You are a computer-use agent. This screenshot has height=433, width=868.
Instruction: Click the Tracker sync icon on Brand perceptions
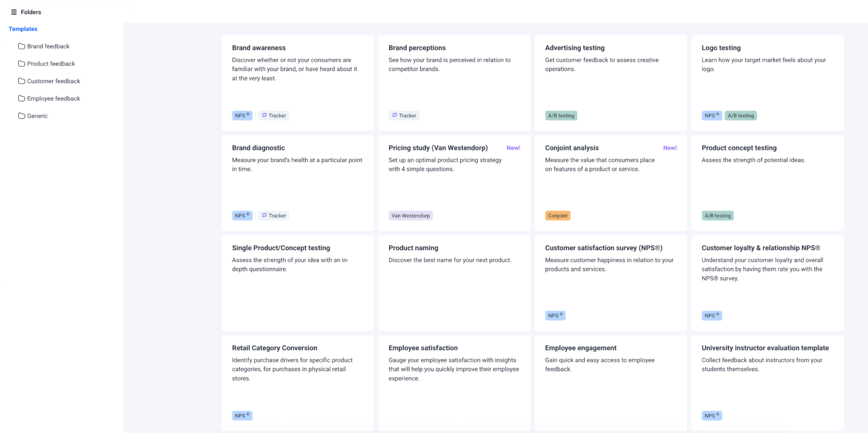[x=394, y=115]
